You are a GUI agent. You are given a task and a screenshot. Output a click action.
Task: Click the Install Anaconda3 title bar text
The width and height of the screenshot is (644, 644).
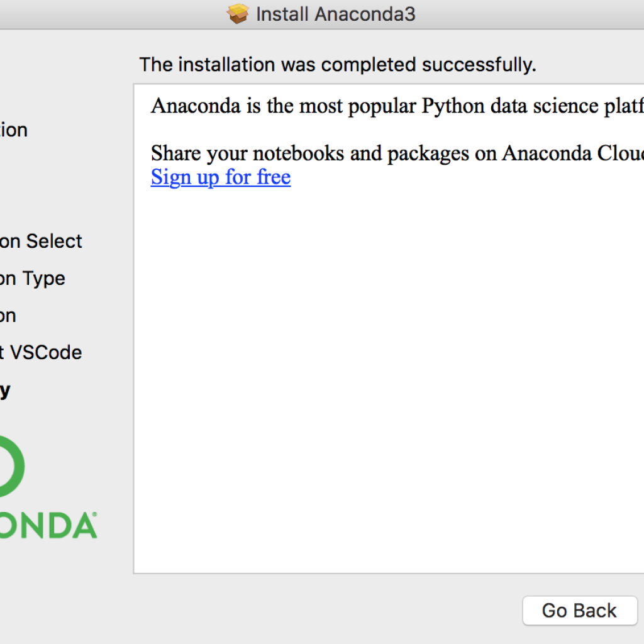pos(335,13)
